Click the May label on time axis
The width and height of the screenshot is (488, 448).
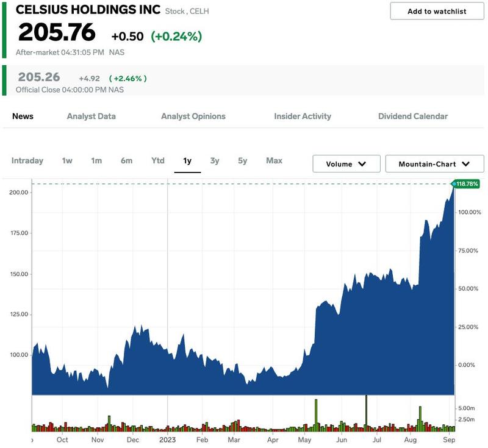pos(304,440)
